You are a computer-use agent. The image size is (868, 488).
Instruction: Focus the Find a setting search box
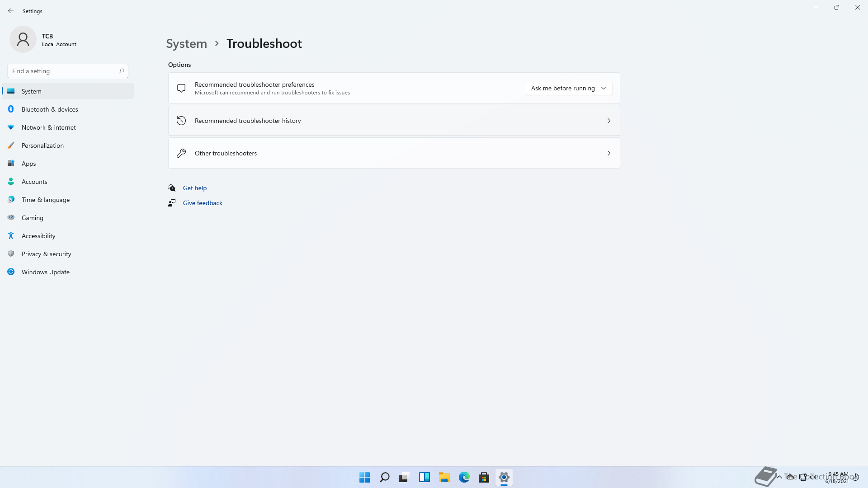click(x=68, y=71)
